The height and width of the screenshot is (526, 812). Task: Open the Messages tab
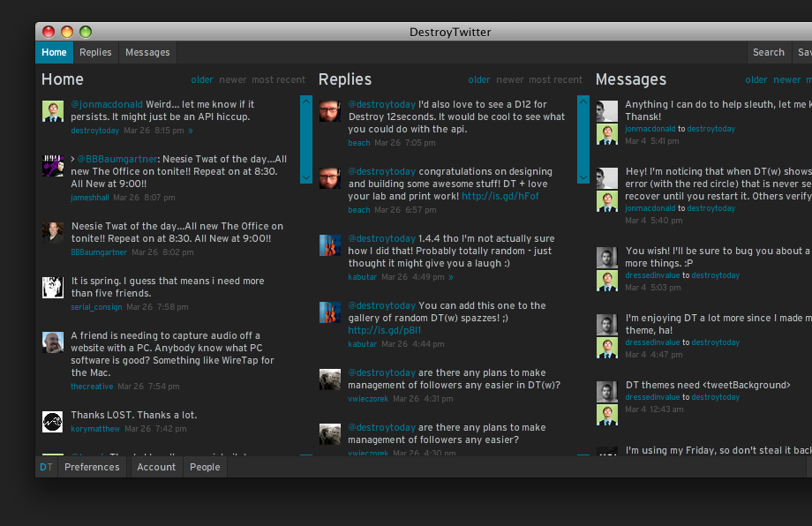(147, 52)
